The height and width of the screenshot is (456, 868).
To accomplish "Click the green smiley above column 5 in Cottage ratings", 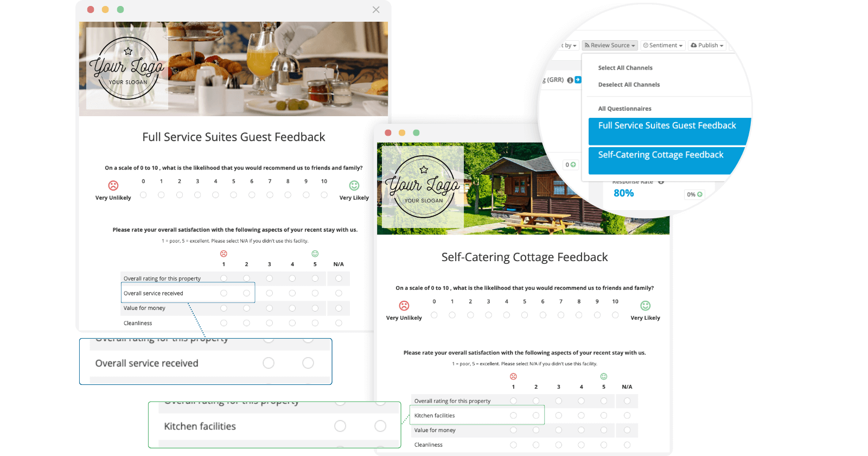I will (x=604, y=376).
